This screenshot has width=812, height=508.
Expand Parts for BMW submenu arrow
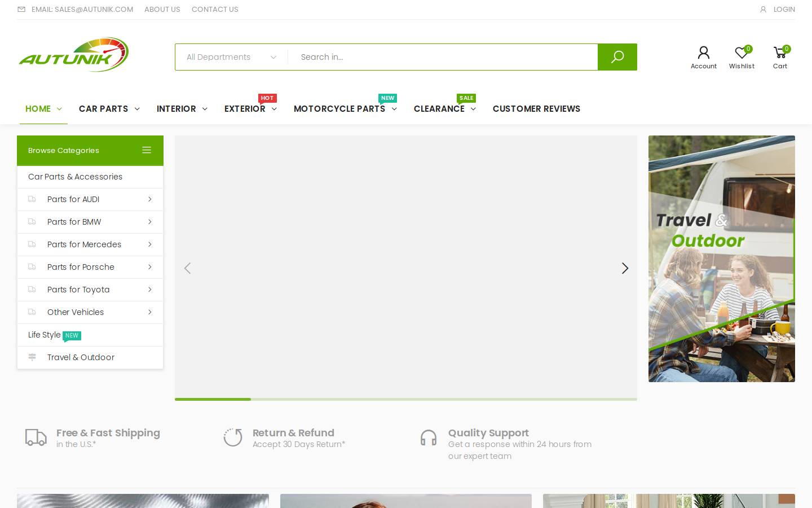point(150,222)
